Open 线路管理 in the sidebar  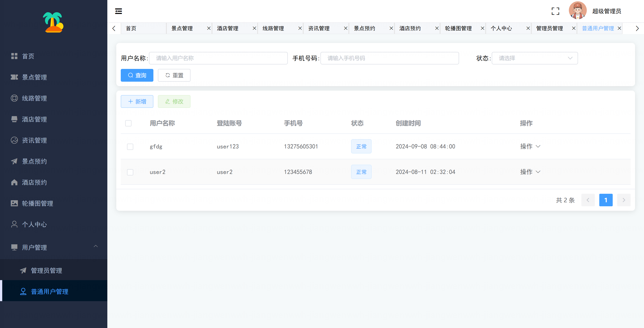click(x=34, y=98)
